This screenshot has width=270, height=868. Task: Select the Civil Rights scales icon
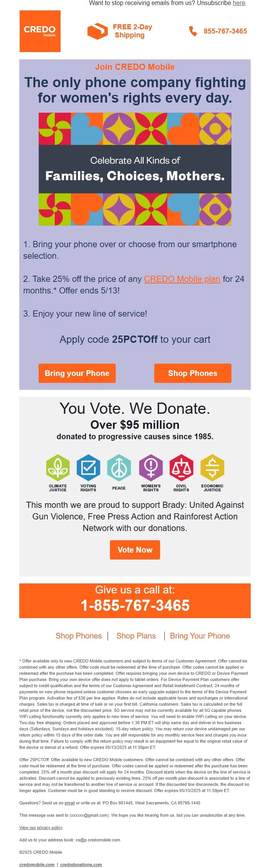[x=181, y=468]
